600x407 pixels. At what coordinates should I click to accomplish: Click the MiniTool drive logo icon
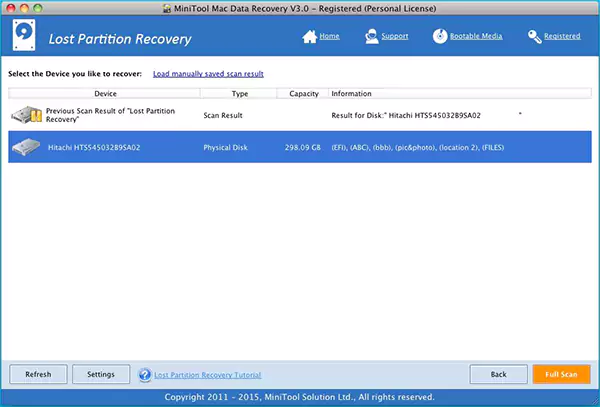tap(23, 35)
